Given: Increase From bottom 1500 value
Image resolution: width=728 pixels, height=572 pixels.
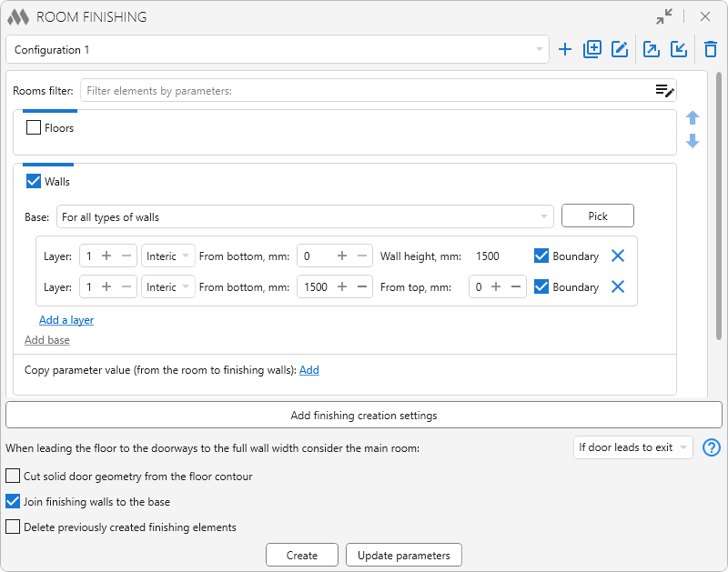Looking at the screenshot, I should coord(342,286).
